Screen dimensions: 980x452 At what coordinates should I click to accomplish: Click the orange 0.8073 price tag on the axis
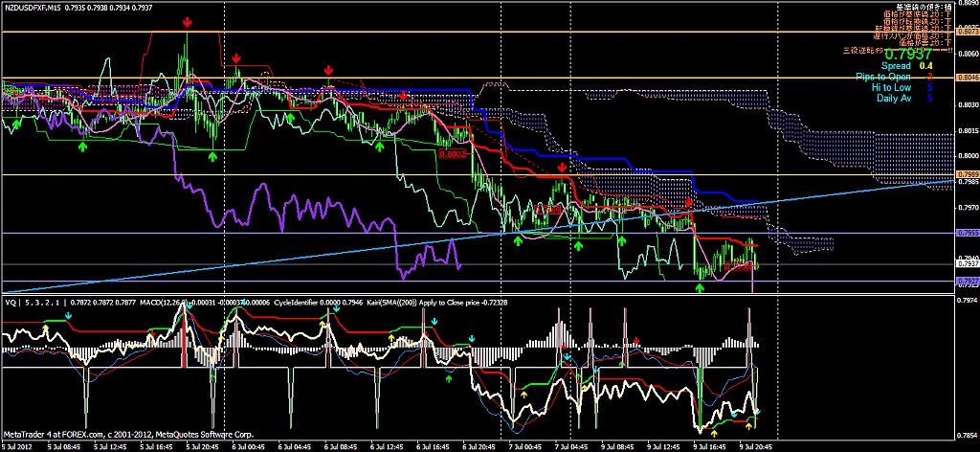click(967, 32)
